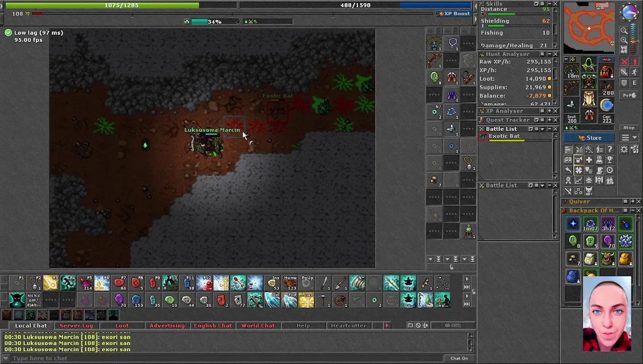The height and width of the screenshot is (364, 643).
Task: Zoom out the minimap
Action: (624, 30)
